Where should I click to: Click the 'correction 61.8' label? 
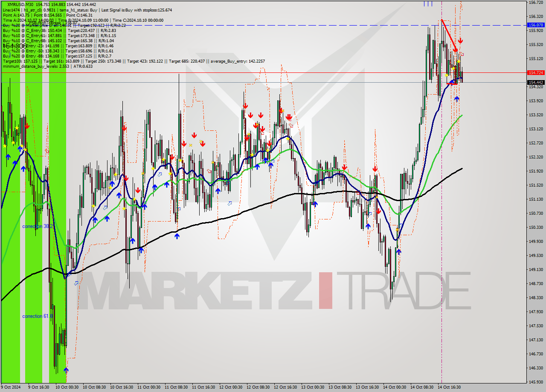pos(38,316)
